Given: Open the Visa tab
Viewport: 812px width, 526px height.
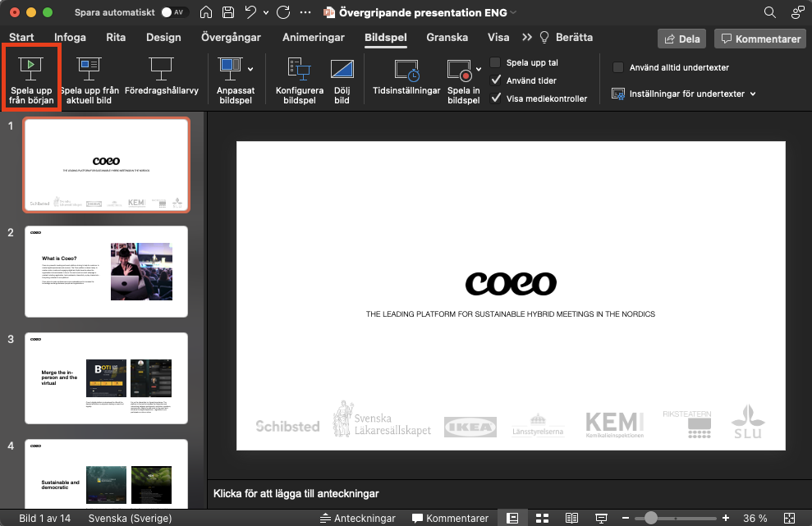Looking at the screenshot, I should 498,37.
